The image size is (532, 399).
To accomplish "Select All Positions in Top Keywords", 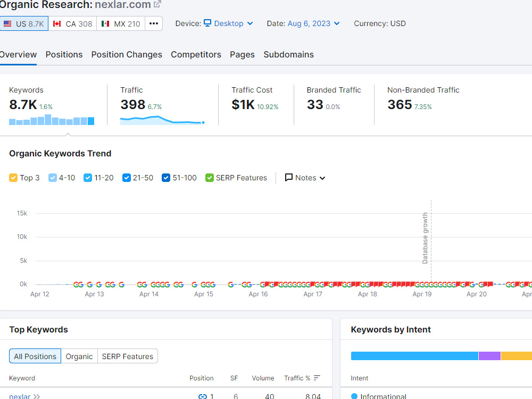I will click(35, 356).
